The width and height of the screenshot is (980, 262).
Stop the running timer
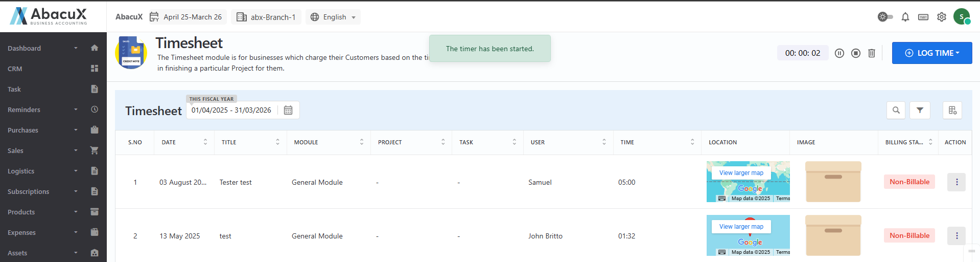click(x=856, y=53)
